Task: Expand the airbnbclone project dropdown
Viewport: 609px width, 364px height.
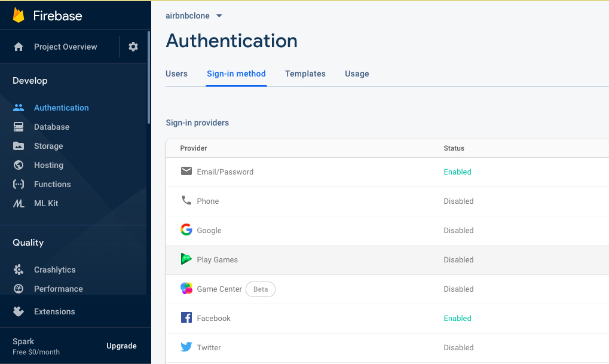Action: 219,16
